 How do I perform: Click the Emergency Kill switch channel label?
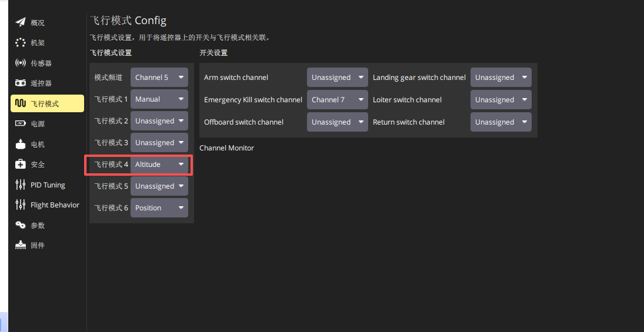pos(253,100)
